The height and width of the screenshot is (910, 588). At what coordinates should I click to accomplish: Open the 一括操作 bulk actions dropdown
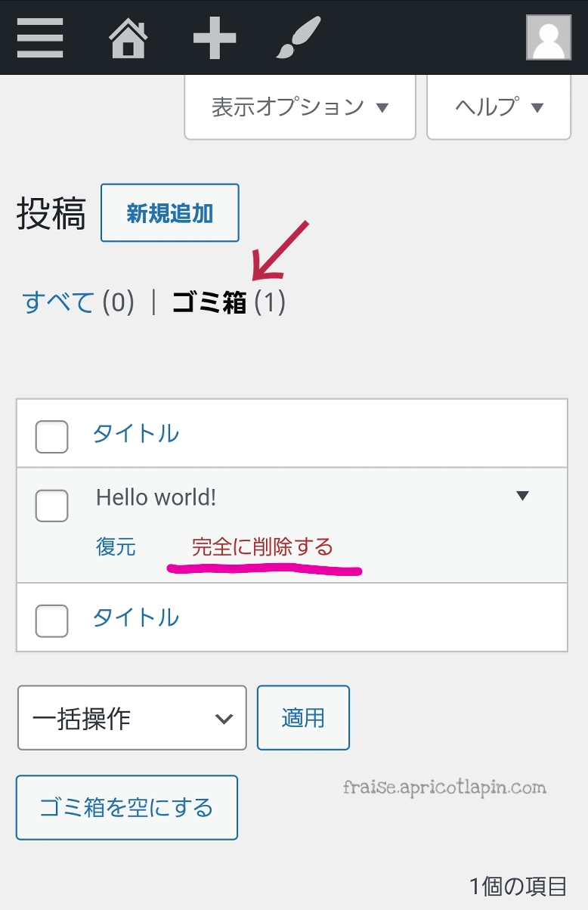click(132, 717)
